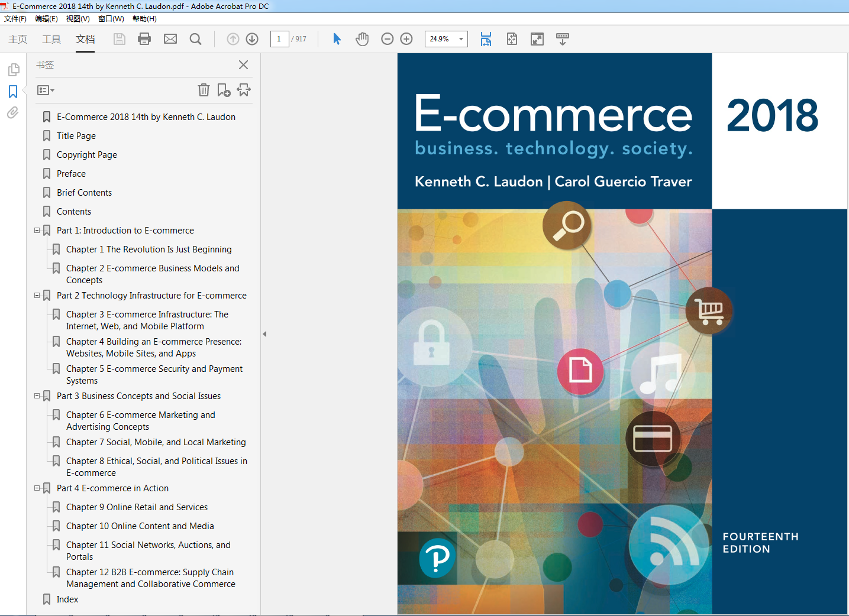Open Chapter 4 Building an E-commerce Presence
Screen dimensions: 849x616
[x=154, y=348]
